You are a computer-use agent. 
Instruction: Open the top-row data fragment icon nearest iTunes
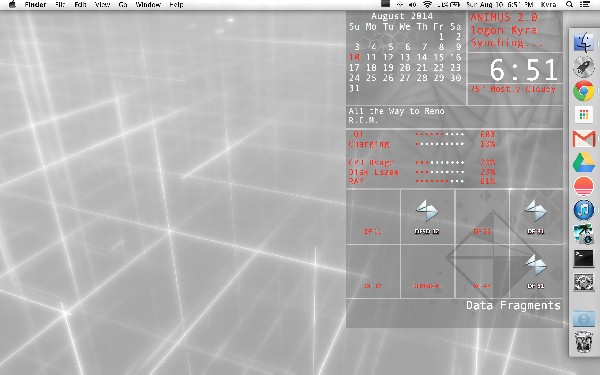coord(535,211)
